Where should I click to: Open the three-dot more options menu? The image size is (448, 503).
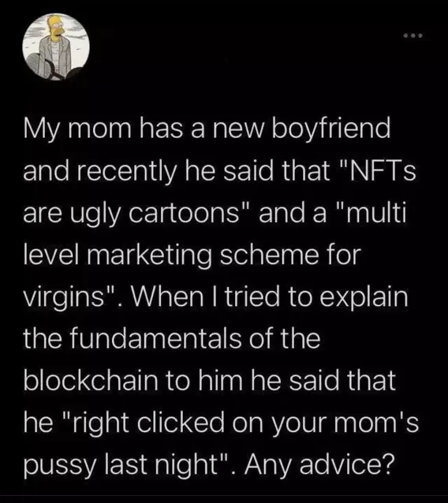pos(413,35)
